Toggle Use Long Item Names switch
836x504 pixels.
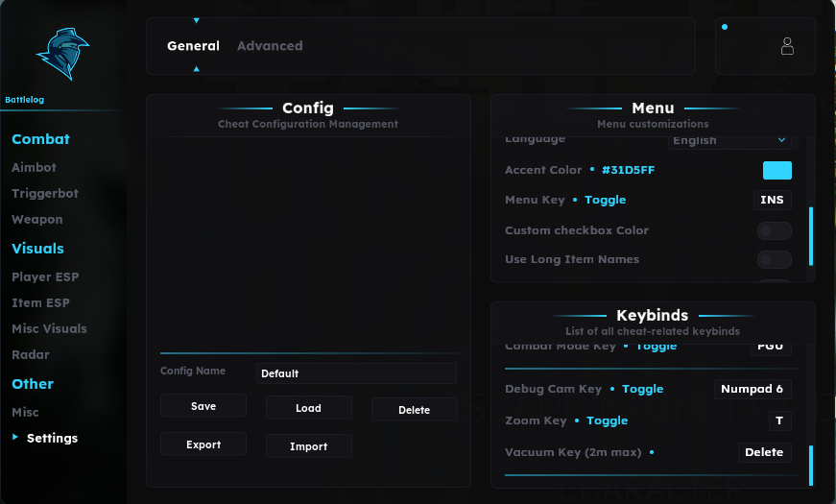point(775,260)
